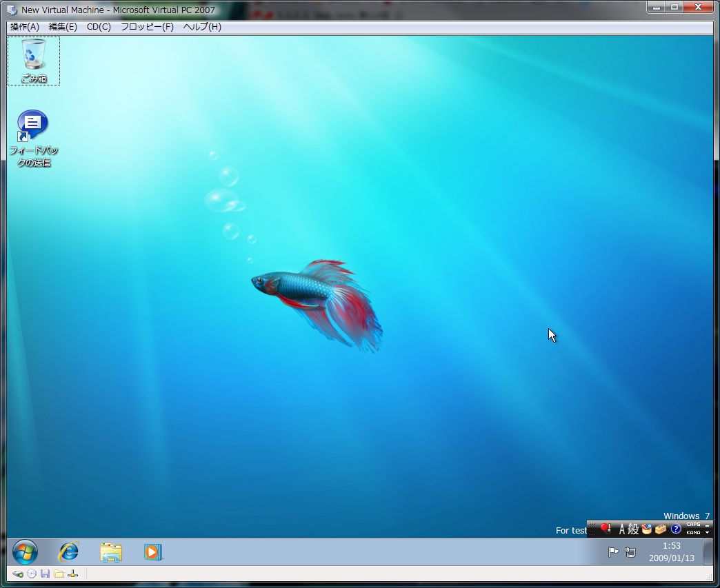Toggle CAPS lock on the language bar
Image resolution: width=720 pixels, height=588 pixels.
pos(693,525)
